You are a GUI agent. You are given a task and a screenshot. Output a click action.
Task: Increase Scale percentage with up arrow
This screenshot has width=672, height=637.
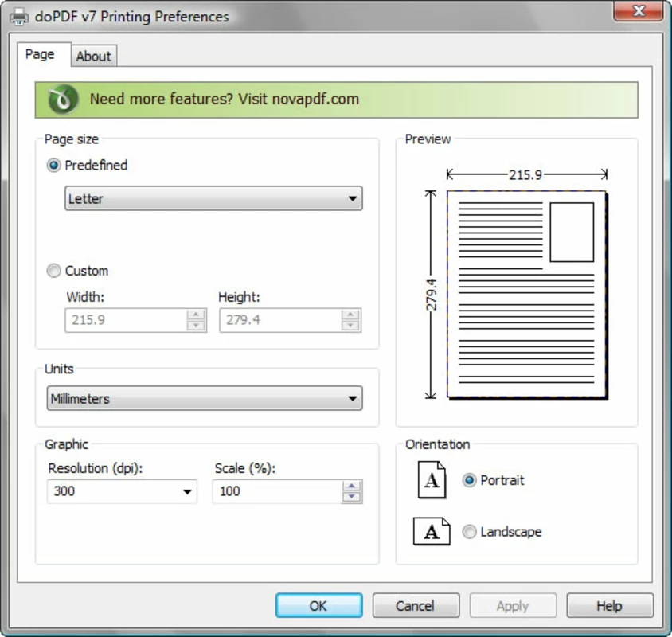[351, 486]
